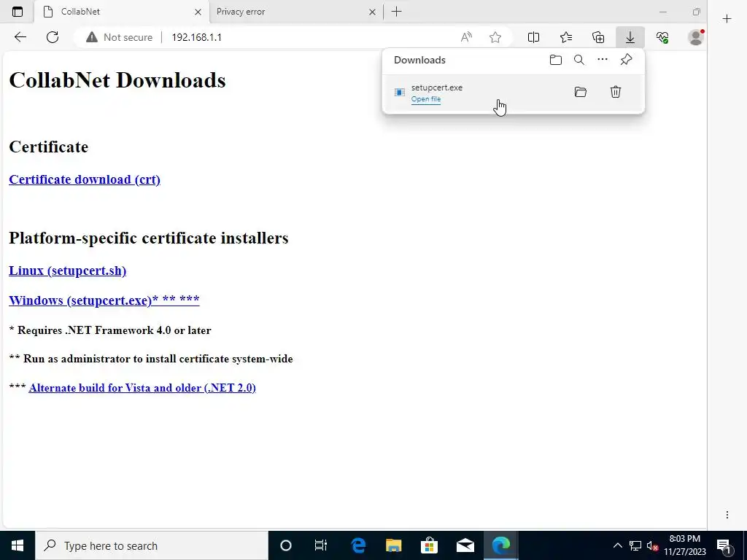Click the plus icon in the Edge sidebar
This screenshot has width=747, height=560.
point(727,19)
